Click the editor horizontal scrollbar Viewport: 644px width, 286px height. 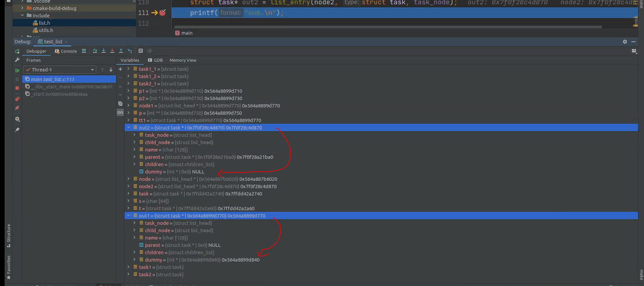pos(388,27)
